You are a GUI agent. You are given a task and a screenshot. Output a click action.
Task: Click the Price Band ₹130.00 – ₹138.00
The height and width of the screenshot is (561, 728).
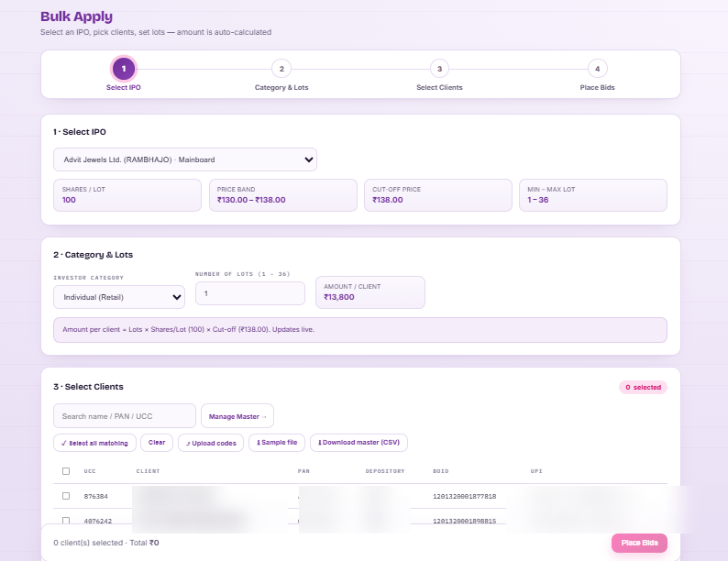click(251, 200)
